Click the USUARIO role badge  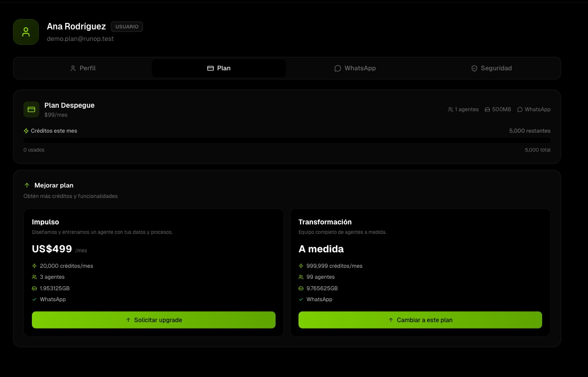pyautogui.click(x=127, y=26)
